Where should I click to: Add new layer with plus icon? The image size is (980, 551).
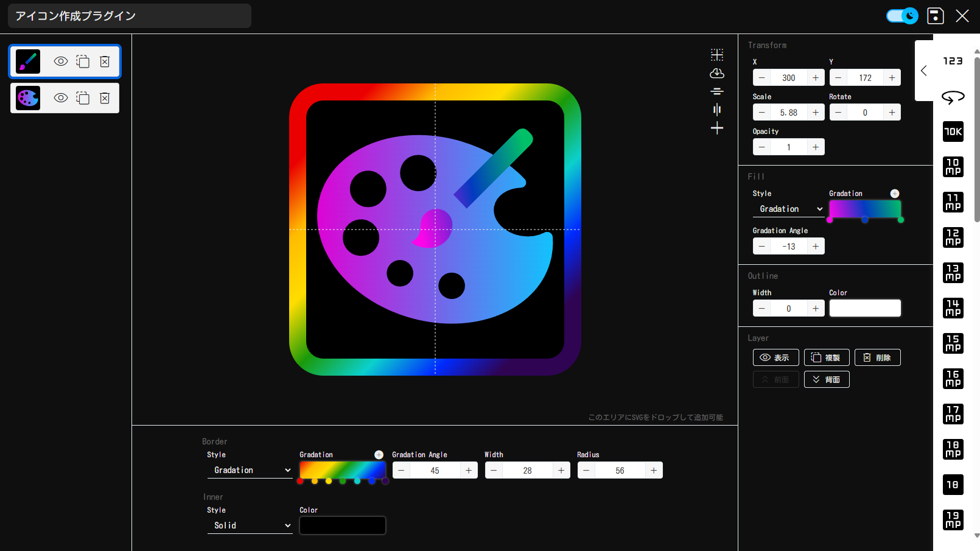[x=717, y=128]
